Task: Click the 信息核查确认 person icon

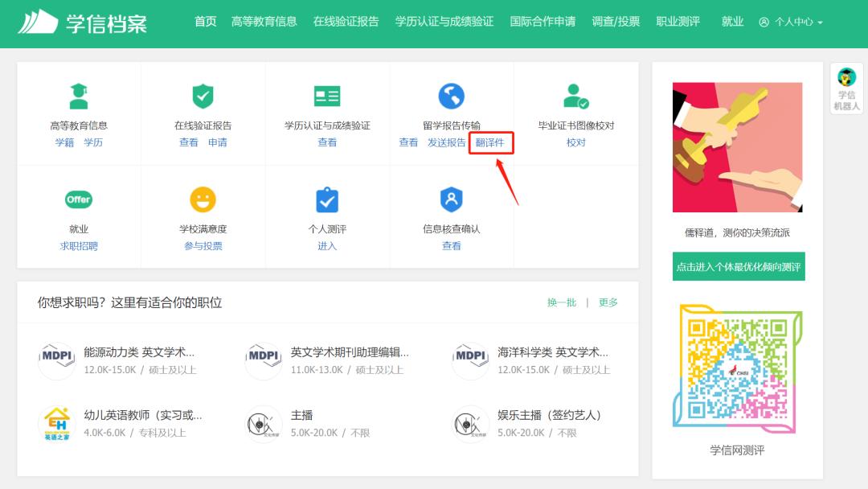Action: [x=451, y=199]
